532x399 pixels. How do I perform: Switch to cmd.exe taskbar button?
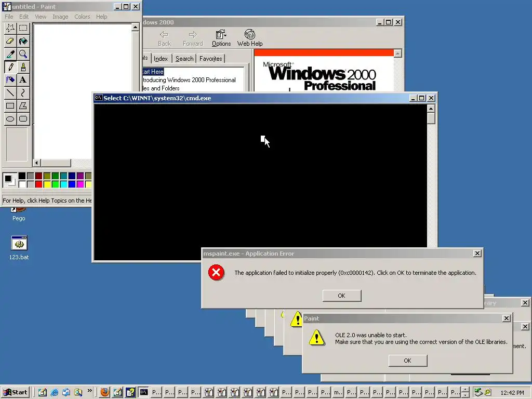[144, 392]
